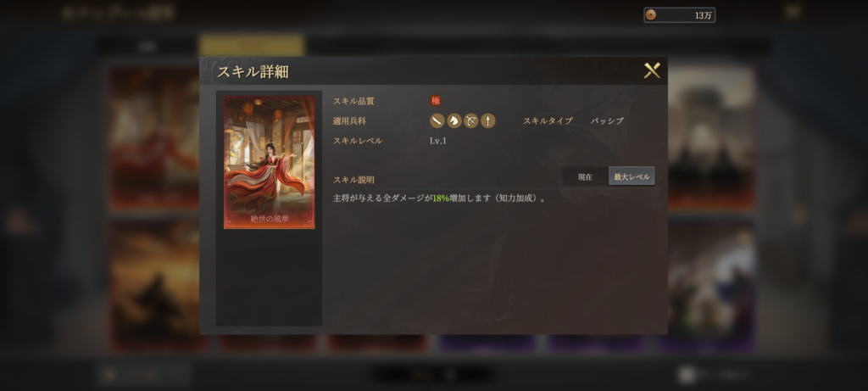Image resolution: width=868 pixels, height=391 pixels.
Task: Click the copper coin currency icon
Action: 651,15
